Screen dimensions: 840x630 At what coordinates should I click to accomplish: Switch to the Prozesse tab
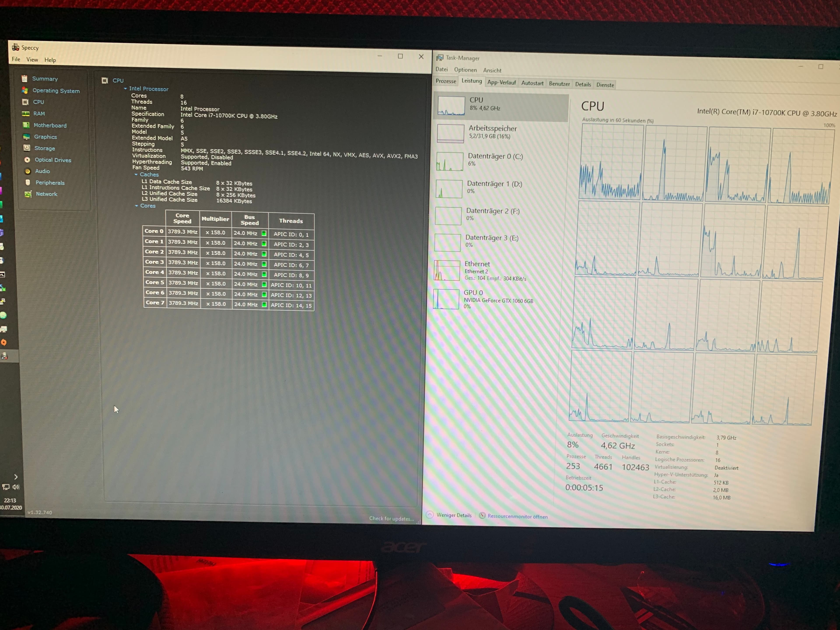click(x=446, y=81)
